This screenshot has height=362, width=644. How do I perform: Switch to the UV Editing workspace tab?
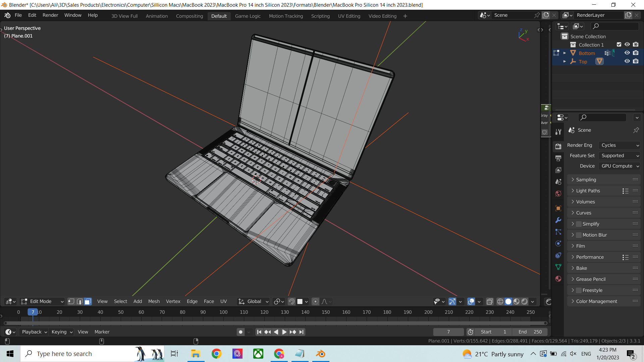(349, 16)
